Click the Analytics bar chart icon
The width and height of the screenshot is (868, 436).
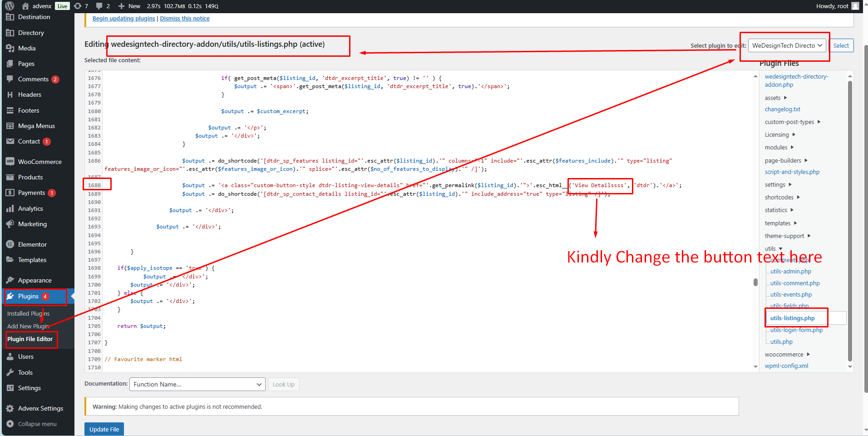pos(10,208)
